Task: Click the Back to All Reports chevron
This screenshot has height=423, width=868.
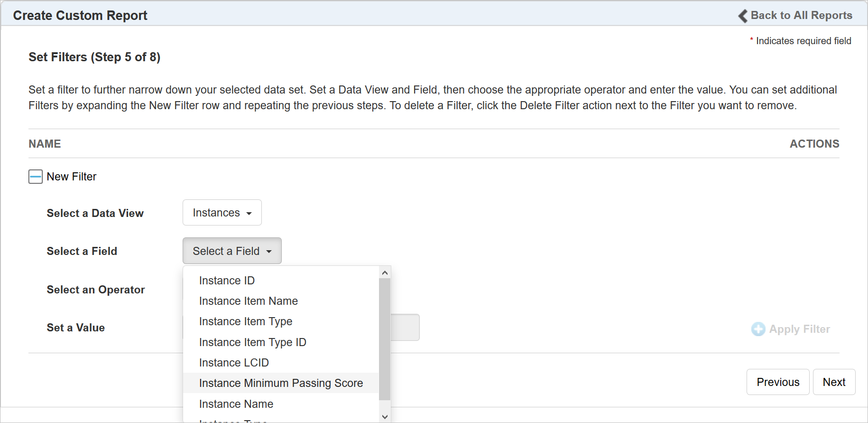Action: point(743,16)
